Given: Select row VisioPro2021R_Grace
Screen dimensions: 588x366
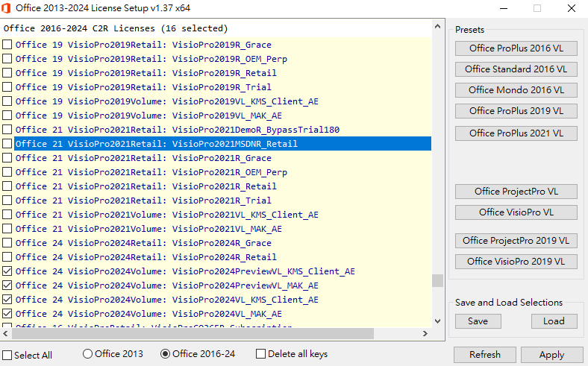Looking at the screenshot, I should [x=223, y=158].
